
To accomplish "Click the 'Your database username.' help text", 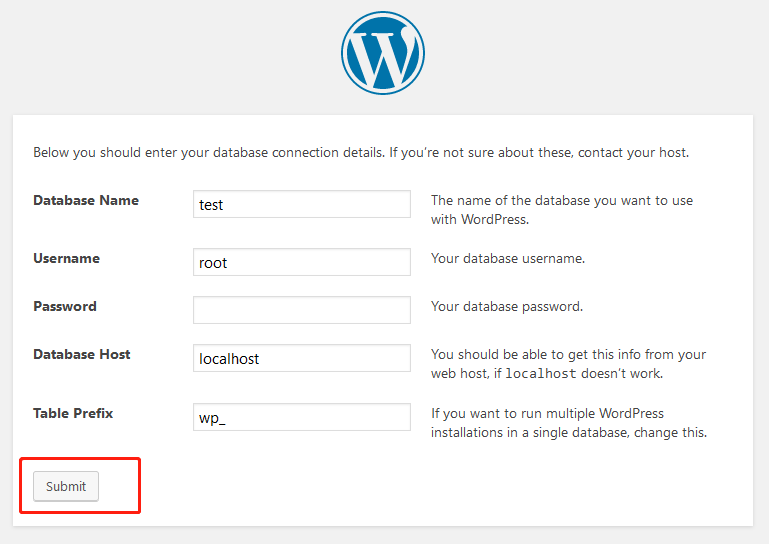I will tap(508, 258).
